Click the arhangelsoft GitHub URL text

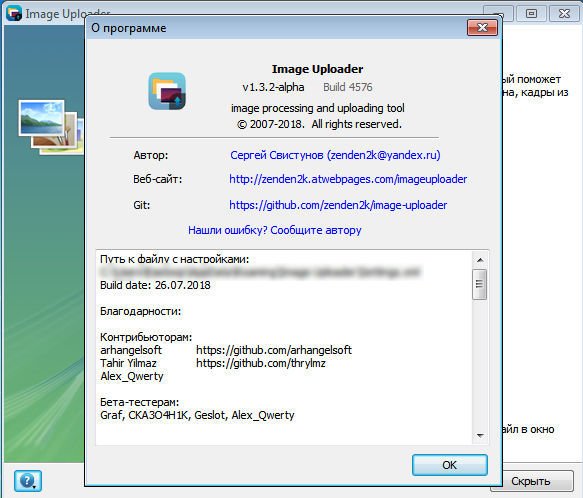[x=274, y=350]
